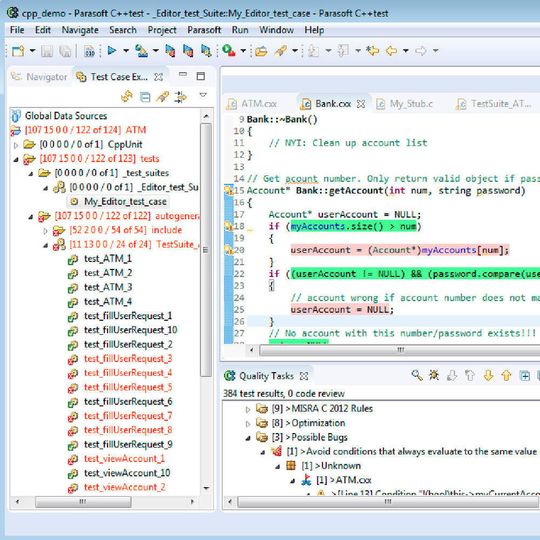Select test_ATM_1 in the tree
The image size is (540, 540).
point(108,259)
